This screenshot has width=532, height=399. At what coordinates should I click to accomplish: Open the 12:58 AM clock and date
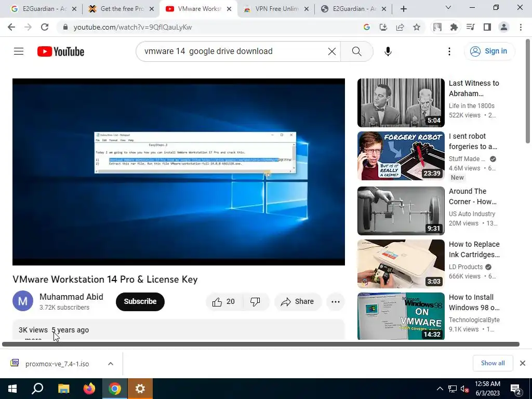[x=487, y=389]
